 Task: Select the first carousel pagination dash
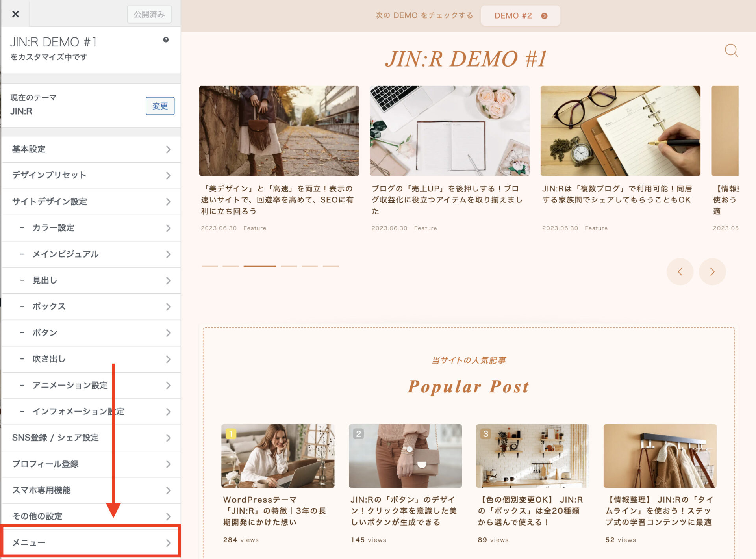[209, 266]
